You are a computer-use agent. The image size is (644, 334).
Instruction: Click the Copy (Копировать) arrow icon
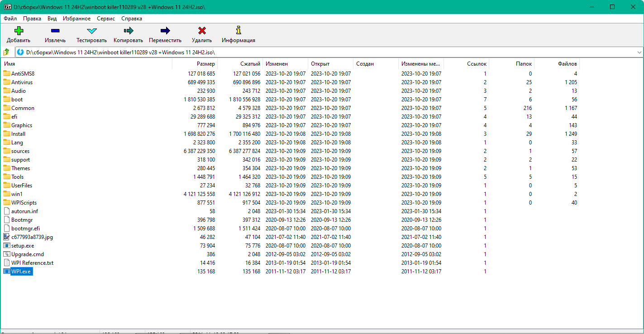[x=128, y=31]
